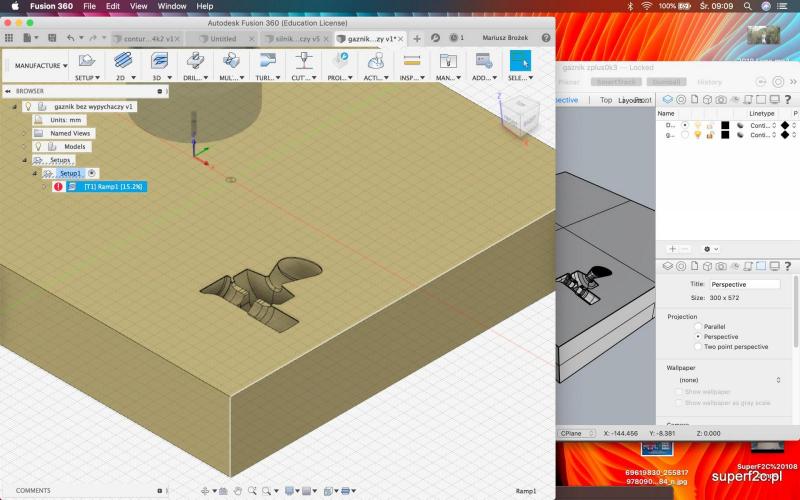Select the Pan hand tool in navigation bar
800x500 pixels.
tap(237, 491)
